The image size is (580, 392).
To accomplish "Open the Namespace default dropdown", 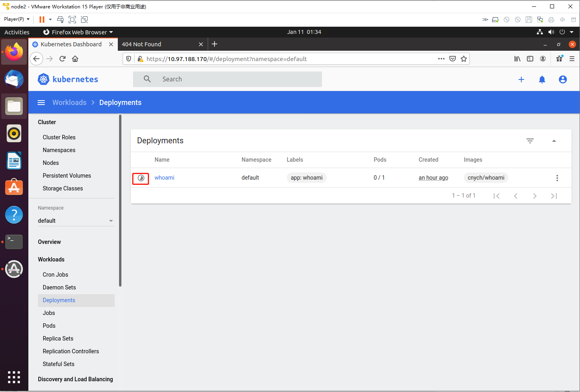I will 76,221.
